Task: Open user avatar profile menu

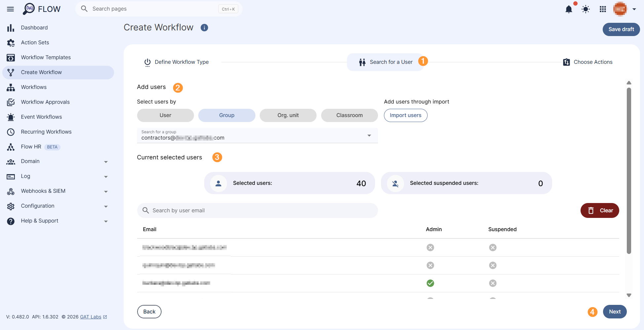Action: (x=620, y=9)
